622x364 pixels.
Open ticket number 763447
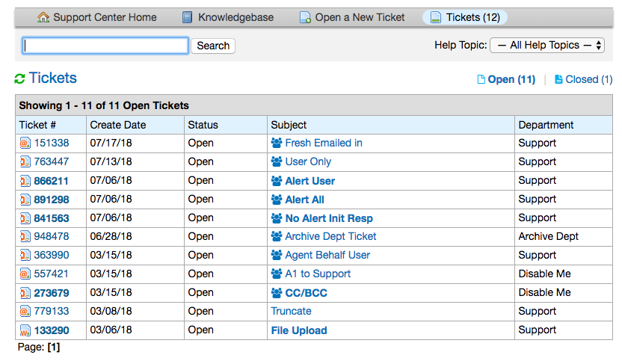[52, 161]
